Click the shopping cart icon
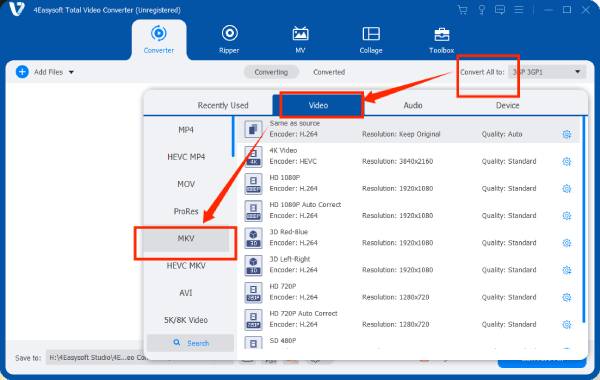This screenshot has width=600, height=380. (463, 10)
